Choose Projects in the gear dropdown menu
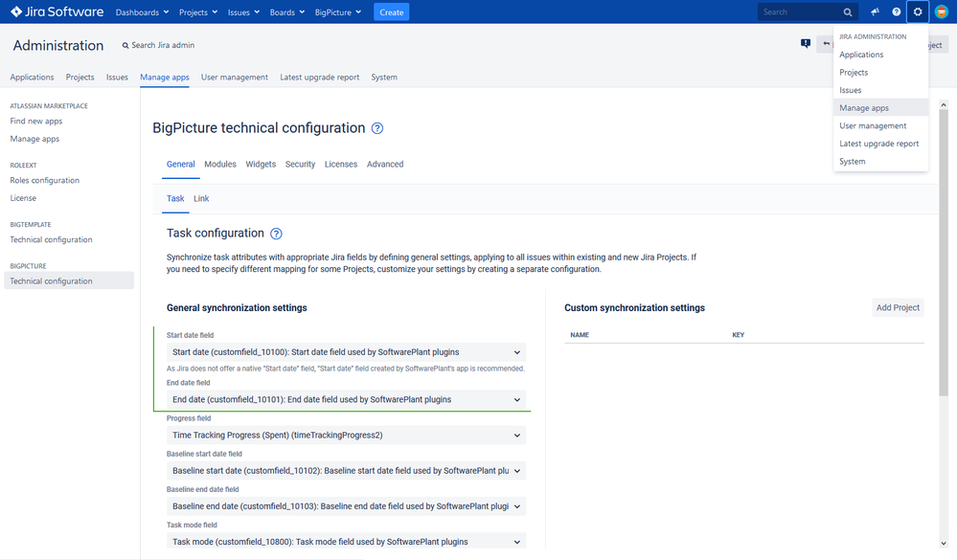This screenshot has height=560, width=957. coord(880,72)
